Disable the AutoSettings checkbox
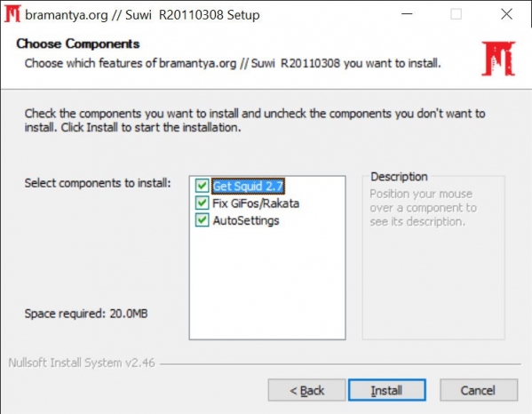Screen dimensions: 532x414 (x=202, y=220)
